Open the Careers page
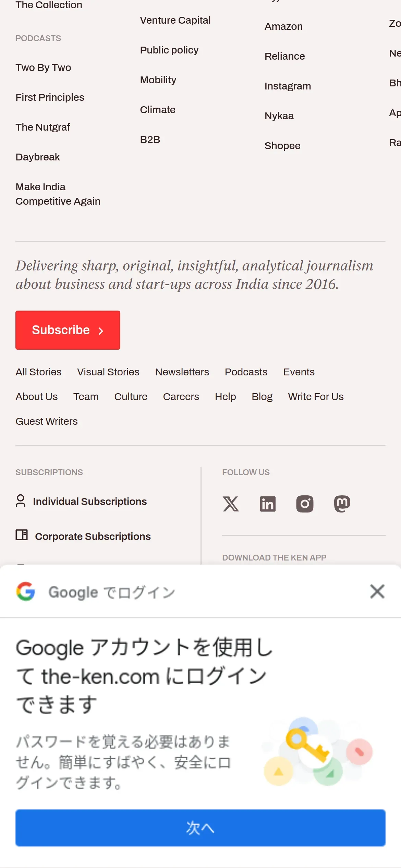 [181, 397]
